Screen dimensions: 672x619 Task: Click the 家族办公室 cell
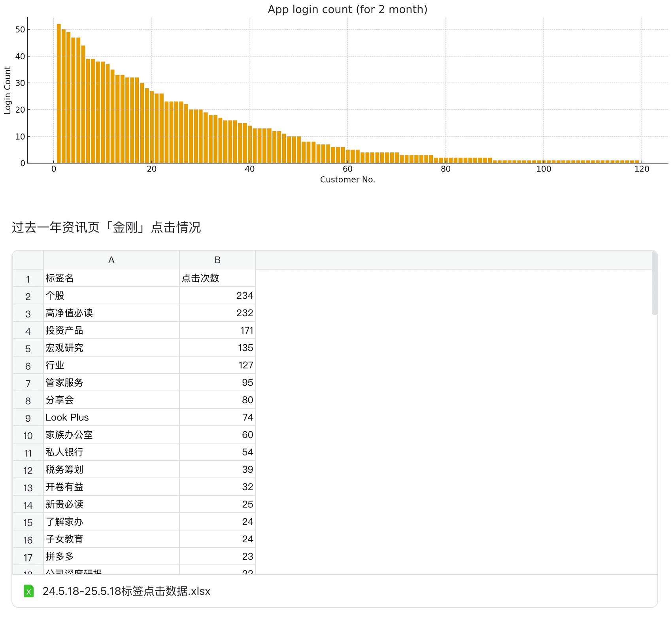click(x=111, y=435)
